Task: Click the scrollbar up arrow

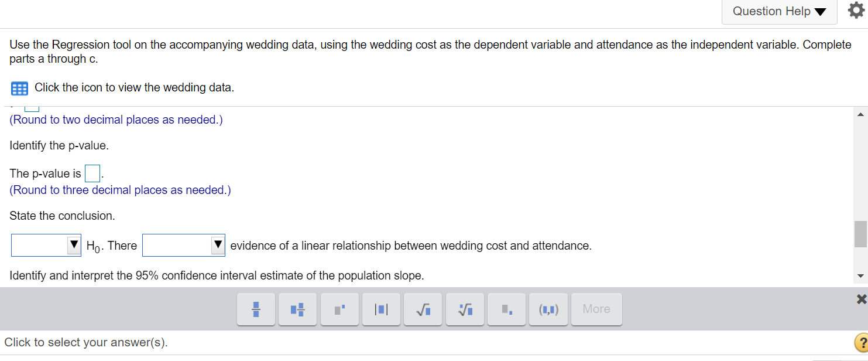Action: pos(860,115)
